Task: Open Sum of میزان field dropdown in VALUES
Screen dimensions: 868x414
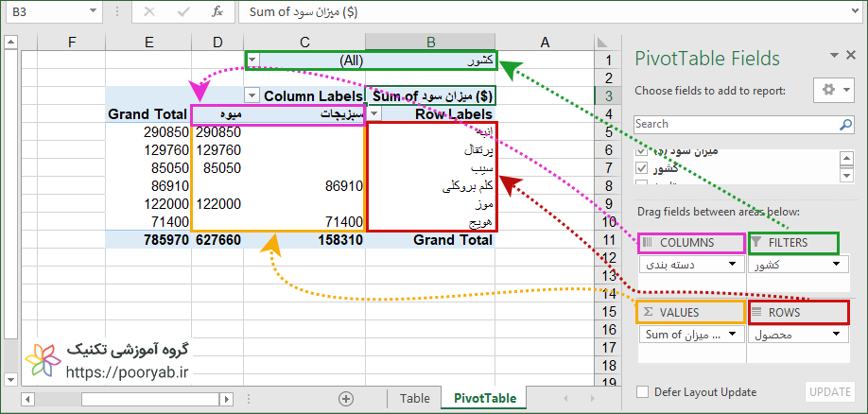Action: tap(733, 335)
